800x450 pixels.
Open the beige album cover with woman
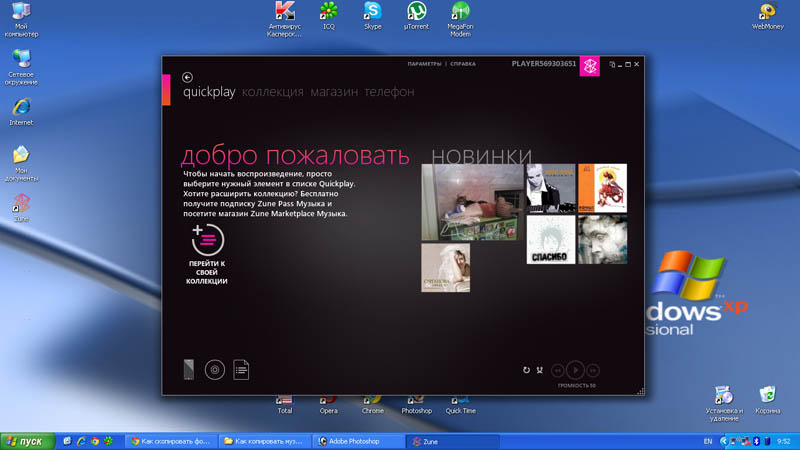click(445, 268)
